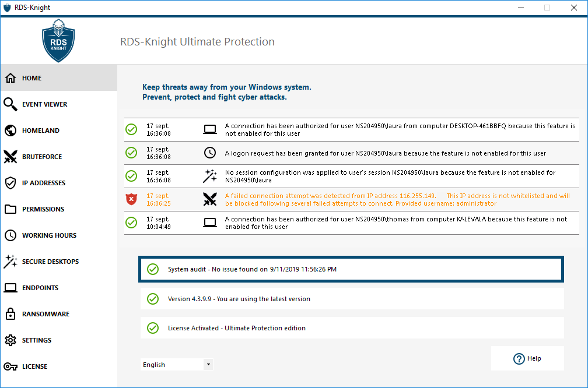
Task: Click the question mark Help icon
Action: tap(519, 359)
